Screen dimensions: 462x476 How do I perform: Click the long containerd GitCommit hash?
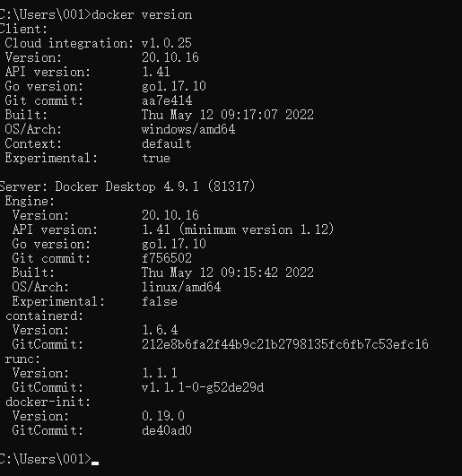285,344
